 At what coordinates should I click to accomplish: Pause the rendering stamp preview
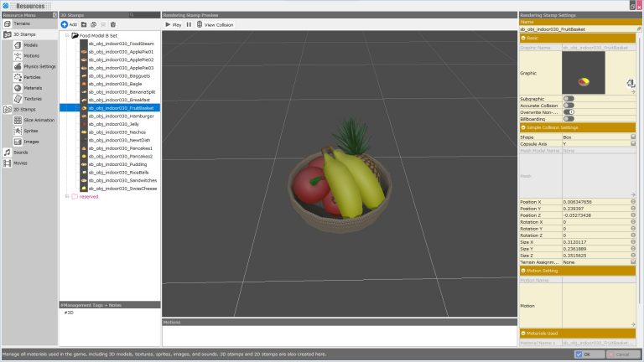pos(189,24)
